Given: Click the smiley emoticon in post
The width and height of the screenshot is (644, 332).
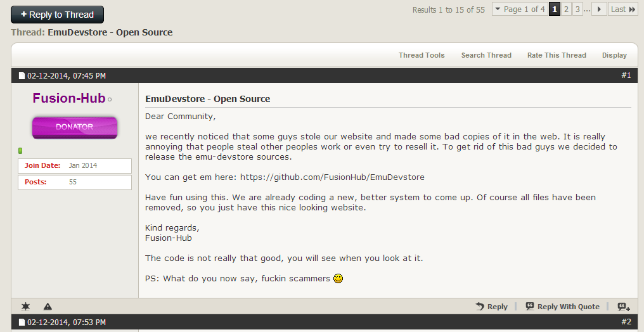Looking at the screenshot, I should point(338,278).
